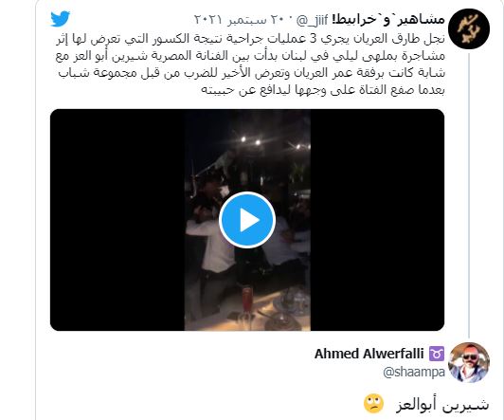Screen dimensions: 504x420
Task: Click the Ahmed Alwerfalli display name
Action: click(369, 354)
